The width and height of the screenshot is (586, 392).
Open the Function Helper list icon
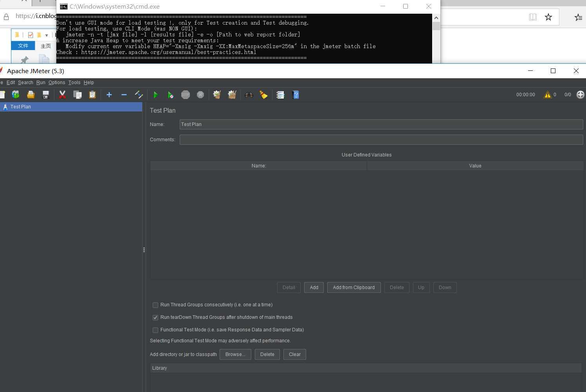[x=280, y=95]
